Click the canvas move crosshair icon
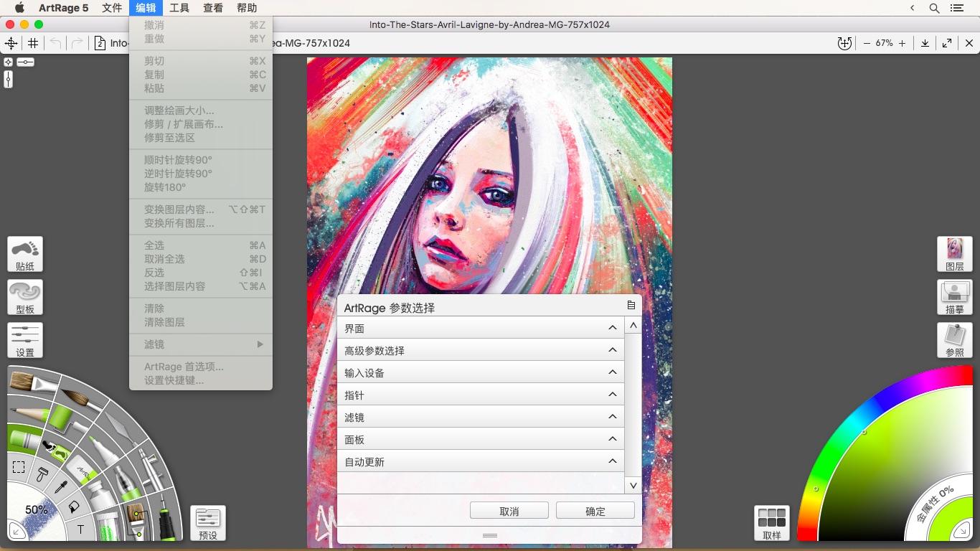Image resolution: width=980 pixels, height=551 pixels. (11, 43)
